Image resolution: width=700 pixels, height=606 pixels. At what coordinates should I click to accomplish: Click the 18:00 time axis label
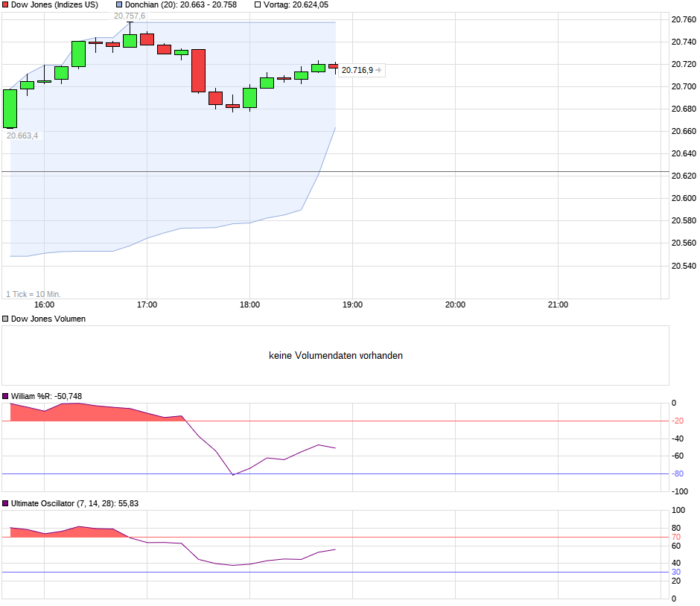point(249,304)
